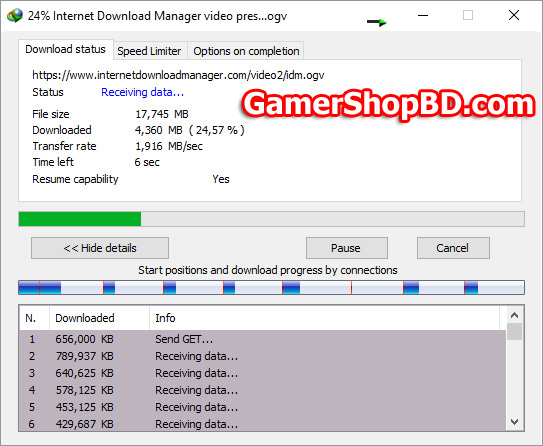Select the Download status tab
Image resolution: width=543 pixels, height=446 pixels.
click(65, 50)
